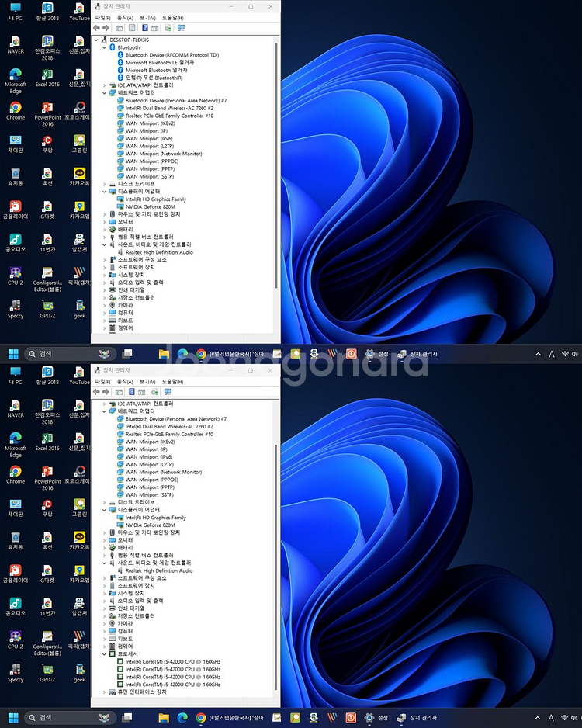
Task: Open the Help icon in upper Device Manager toolbar
Action: point(145,28)
